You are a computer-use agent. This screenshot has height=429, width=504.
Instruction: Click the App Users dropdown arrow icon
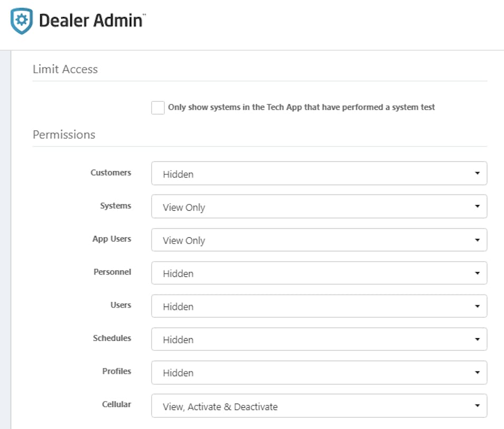[478, 240]
